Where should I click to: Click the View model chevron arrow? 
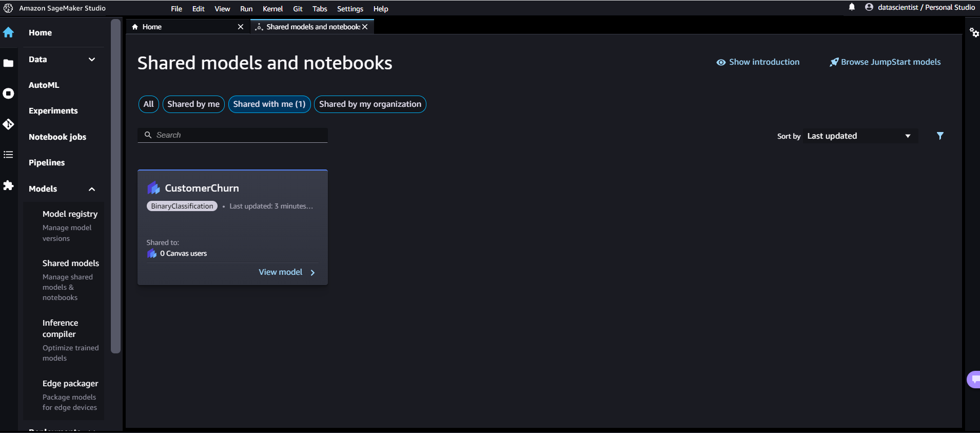point(312,272)
